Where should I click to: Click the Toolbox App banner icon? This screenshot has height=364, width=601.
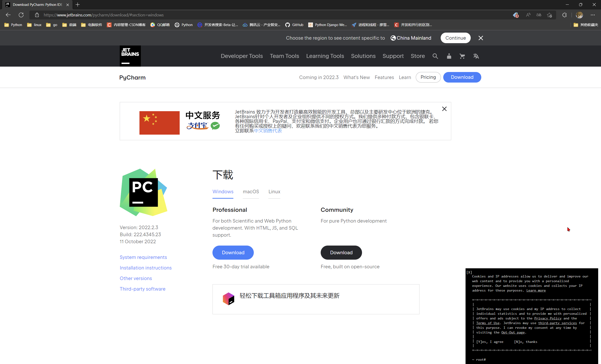click(x=228, y=299)
